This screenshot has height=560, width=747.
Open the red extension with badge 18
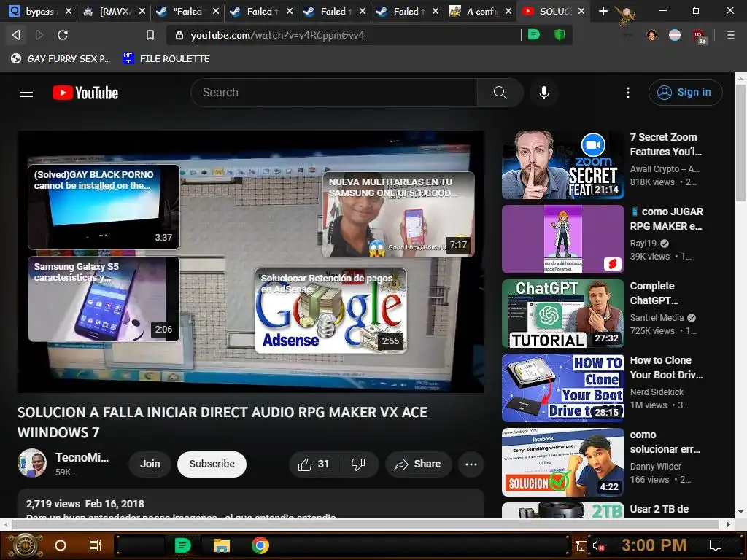[699, 36]
